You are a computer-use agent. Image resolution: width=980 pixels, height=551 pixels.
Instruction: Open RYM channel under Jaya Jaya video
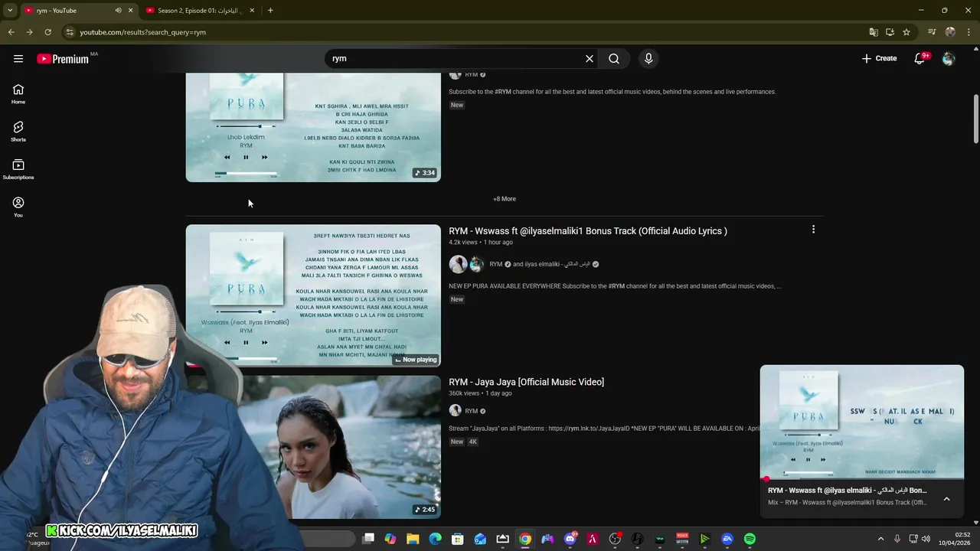pyautogui.click(x=472, y=411)
